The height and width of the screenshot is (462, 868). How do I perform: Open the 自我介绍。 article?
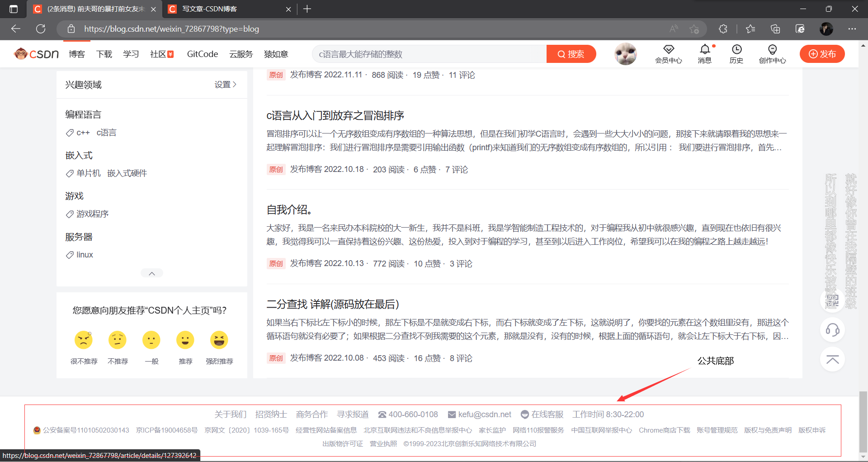point(289,210)
